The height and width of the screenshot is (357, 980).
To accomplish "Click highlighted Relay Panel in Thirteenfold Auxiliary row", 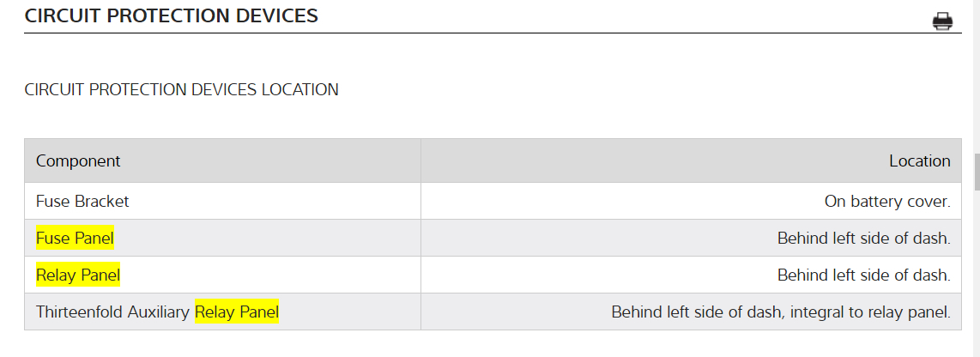I will tap(237, 312).
